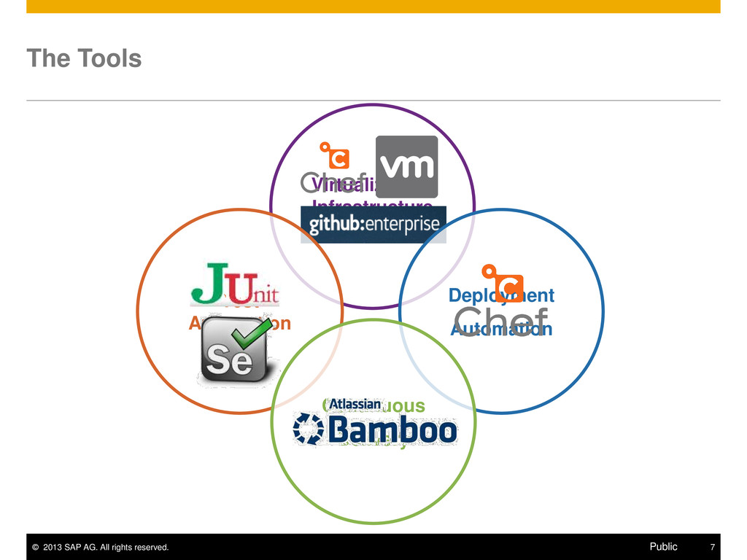Viewport: 747px width, 560px height.
Task: Click the large Chef logo in blue circle
Action: 501,301
